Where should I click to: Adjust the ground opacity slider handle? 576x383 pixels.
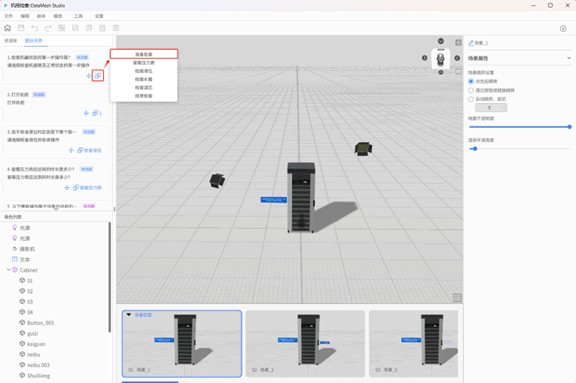(569, 127)
